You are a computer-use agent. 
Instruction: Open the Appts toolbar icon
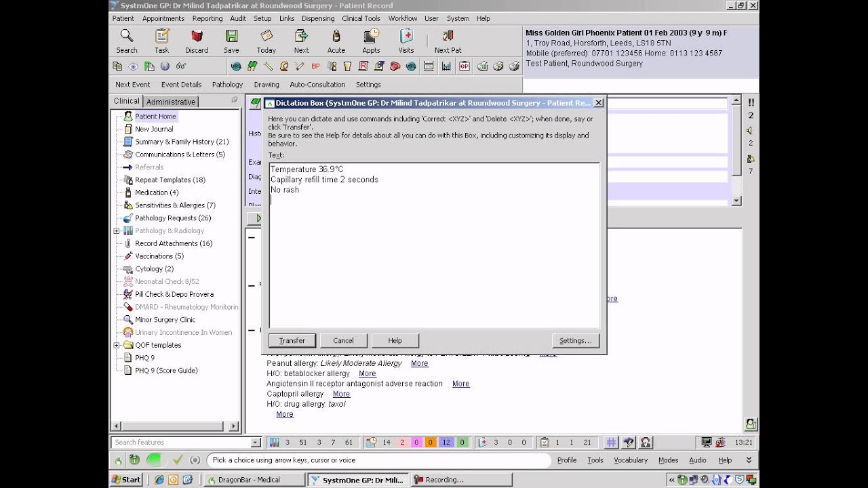pos(372,41)
